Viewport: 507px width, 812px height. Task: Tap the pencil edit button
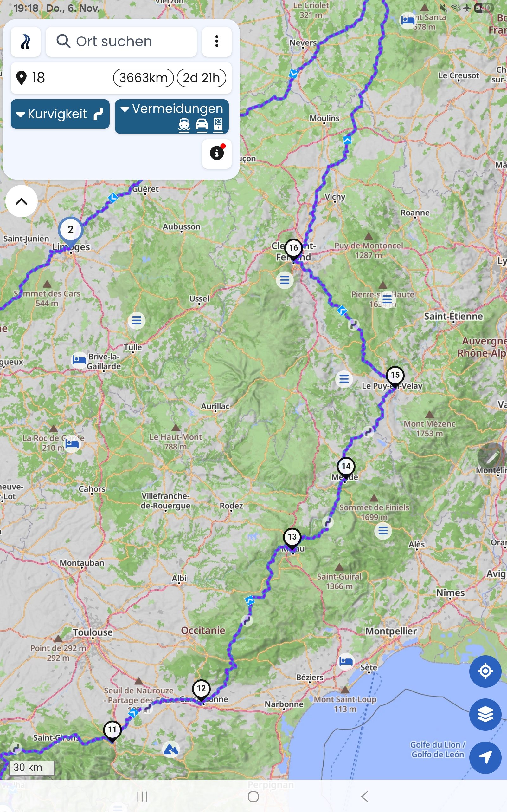tap(491, 457)
